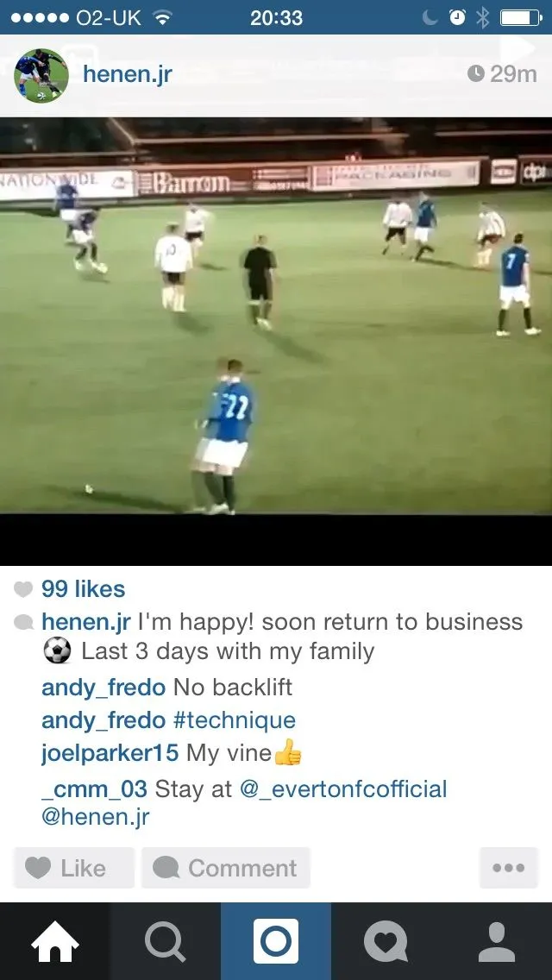Open _cmm_03's profile
Screen dimensions: 552x980
coord(94,788)
